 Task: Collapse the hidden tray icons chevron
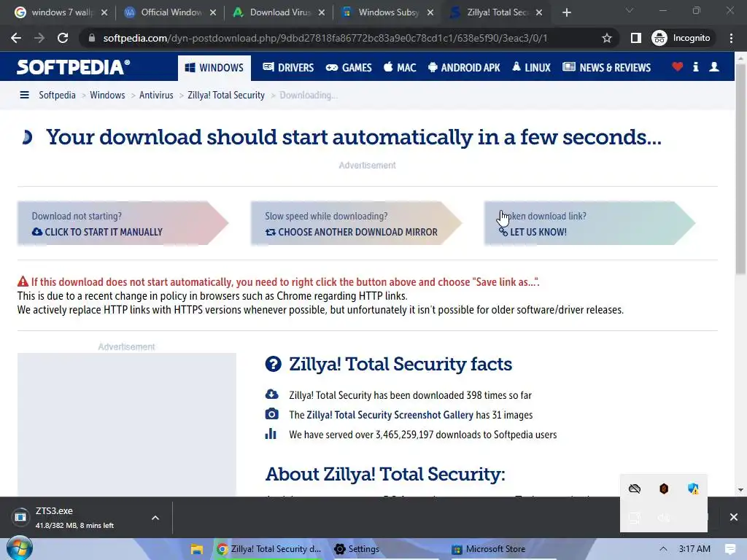[x=663, y=549]
